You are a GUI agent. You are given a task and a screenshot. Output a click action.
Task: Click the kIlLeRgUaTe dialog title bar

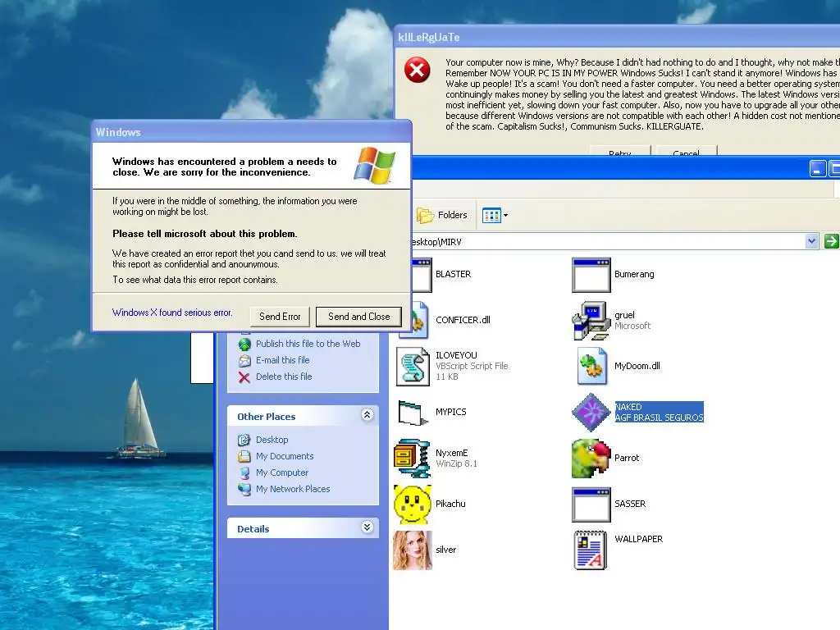coord(618,37)
